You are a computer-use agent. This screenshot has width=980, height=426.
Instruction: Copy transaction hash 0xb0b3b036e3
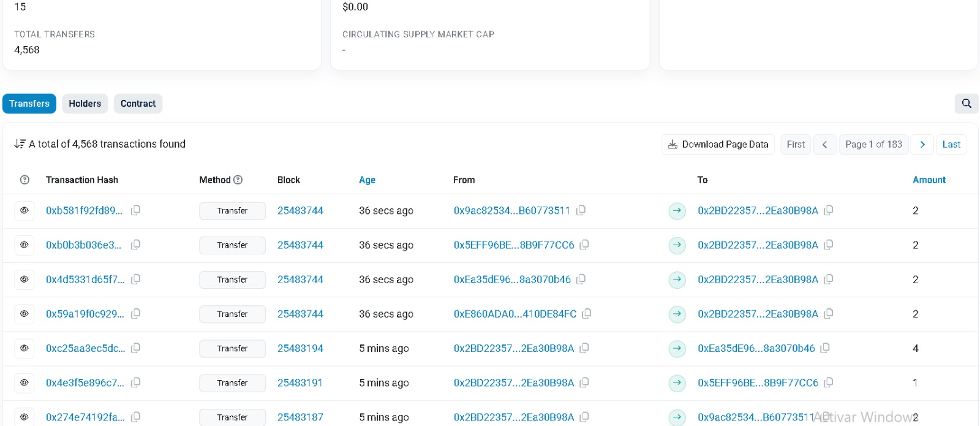[136, 245]
